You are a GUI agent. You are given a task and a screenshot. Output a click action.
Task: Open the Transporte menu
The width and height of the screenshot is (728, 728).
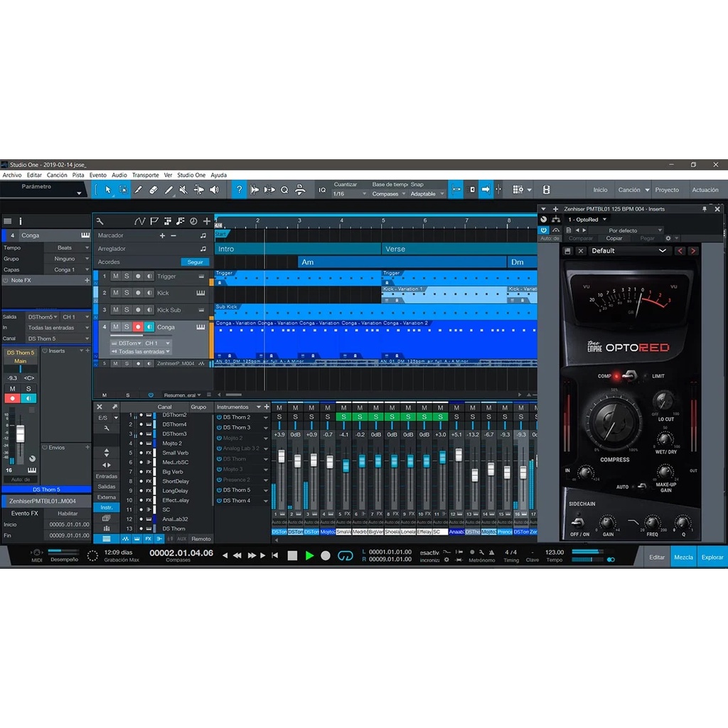145,175
